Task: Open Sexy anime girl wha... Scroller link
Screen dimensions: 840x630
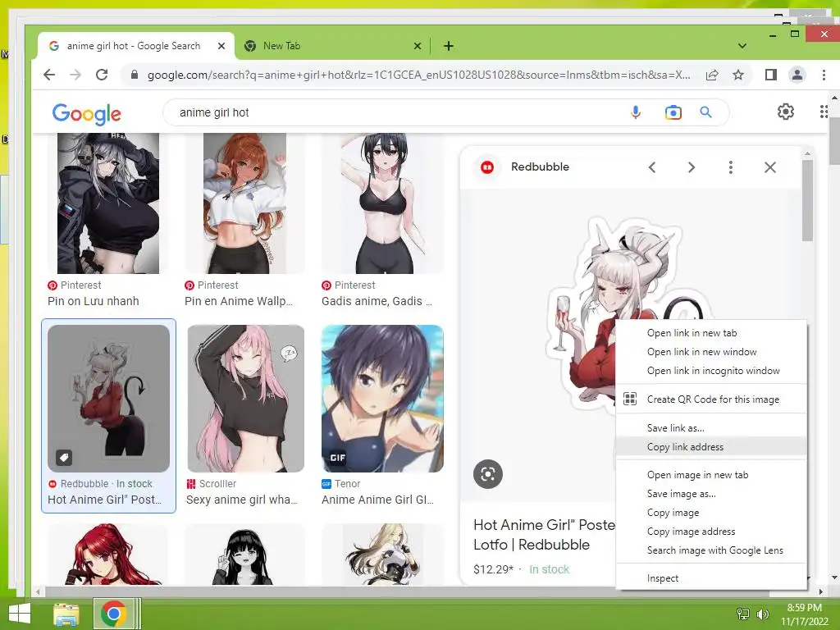Action: click(241, 500)
